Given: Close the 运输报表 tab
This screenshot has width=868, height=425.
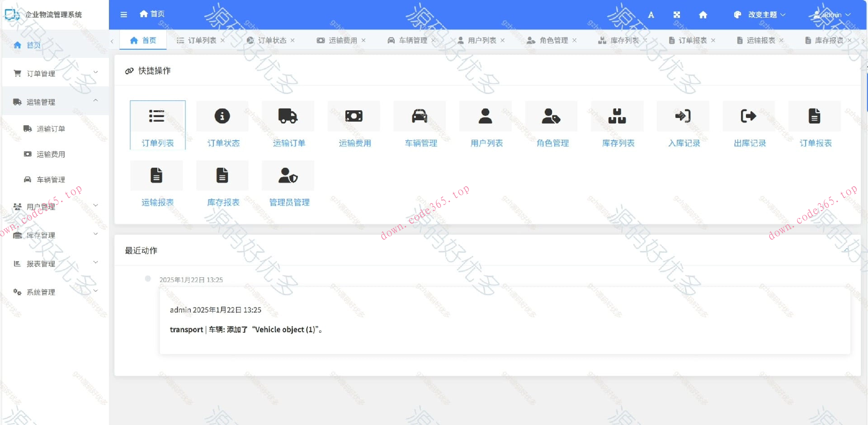Looking at the screenshot, I should point(781,40).
